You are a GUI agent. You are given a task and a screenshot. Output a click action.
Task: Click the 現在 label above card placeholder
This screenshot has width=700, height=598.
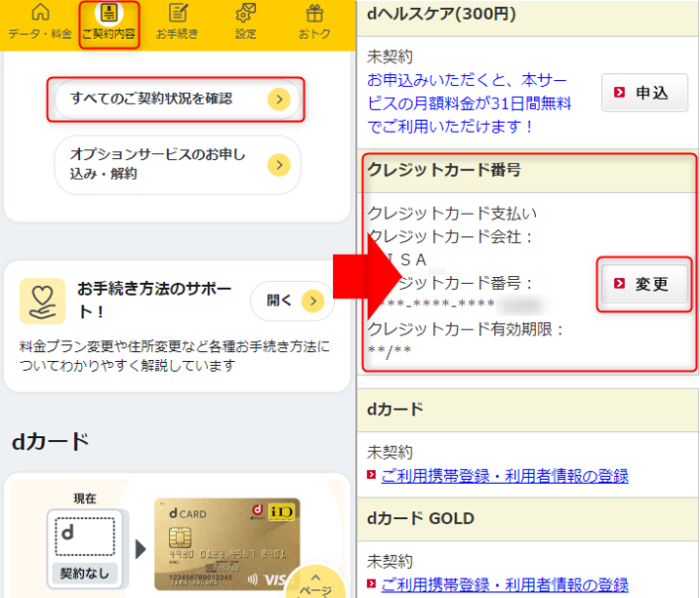tap(85, 498)
